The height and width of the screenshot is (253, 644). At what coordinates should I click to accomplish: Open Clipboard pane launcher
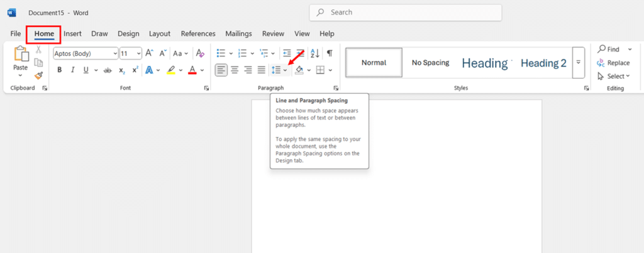click(x=45, y=88)
